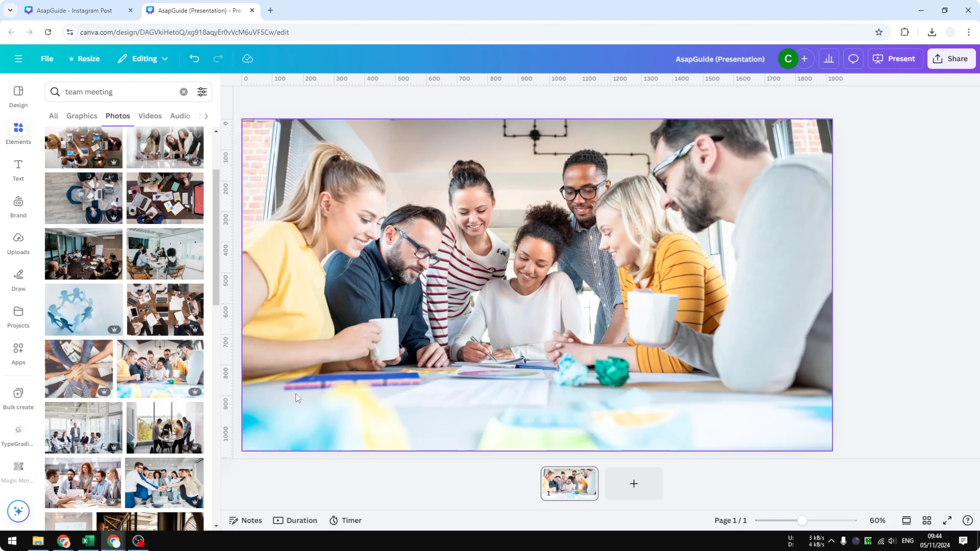Clear the team meeting search text

pyautogui.click(x=184, y=92)
